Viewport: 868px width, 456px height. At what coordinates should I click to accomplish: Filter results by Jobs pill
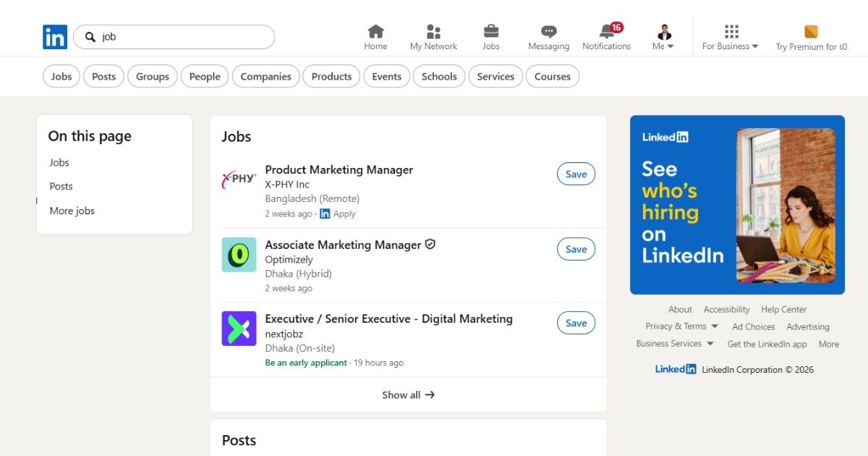[x=61, y=76]
